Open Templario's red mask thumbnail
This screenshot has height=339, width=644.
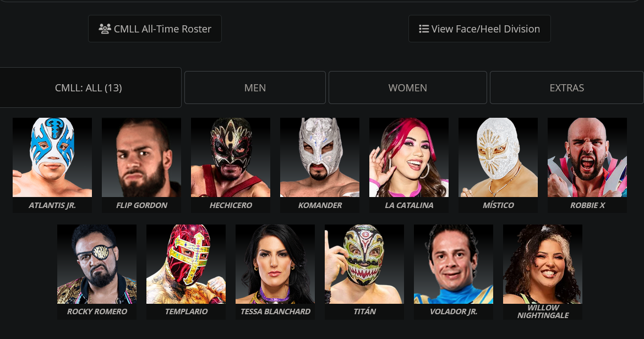click(186, 264)
